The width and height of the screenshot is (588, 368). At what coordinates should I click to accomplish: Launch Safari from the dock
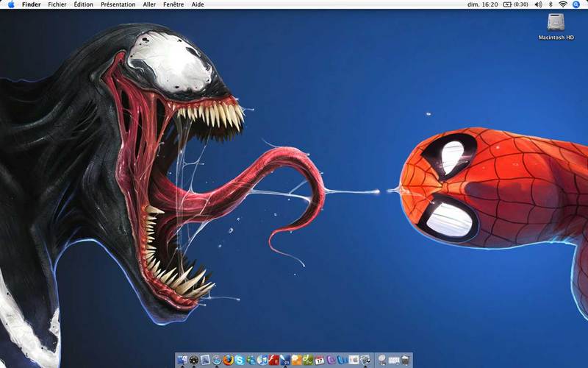tap(217, 360)
